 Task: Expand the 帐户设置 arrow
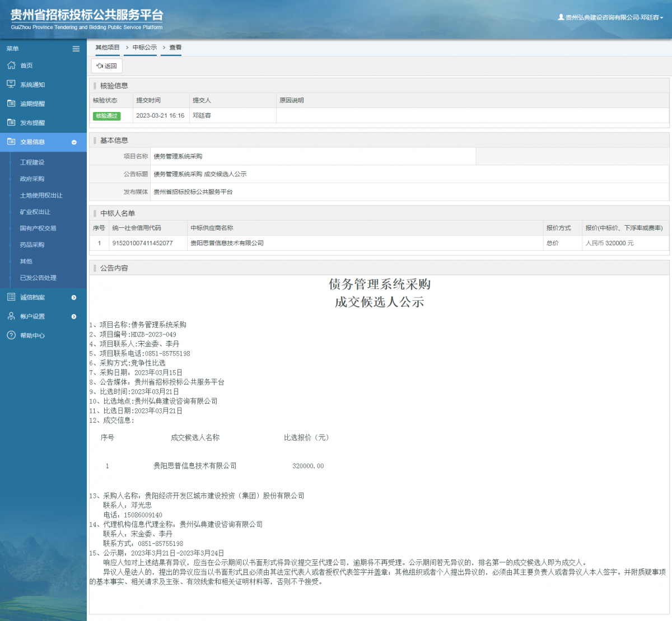tap(74, 316)
